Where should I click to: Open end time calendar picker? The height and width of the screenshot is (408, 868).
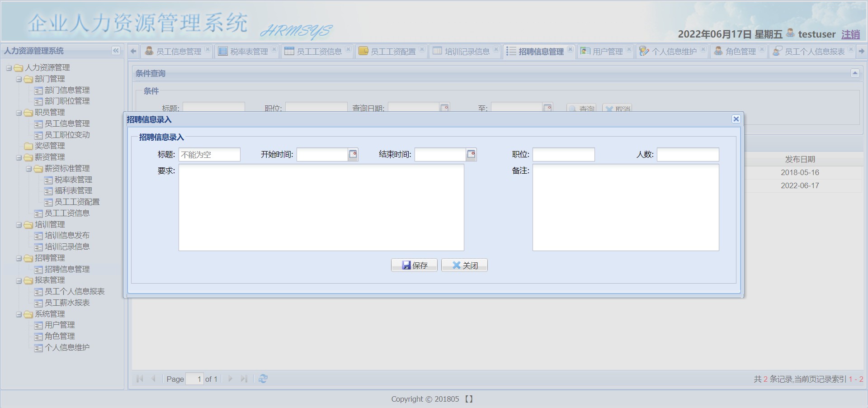pos(471,154)
